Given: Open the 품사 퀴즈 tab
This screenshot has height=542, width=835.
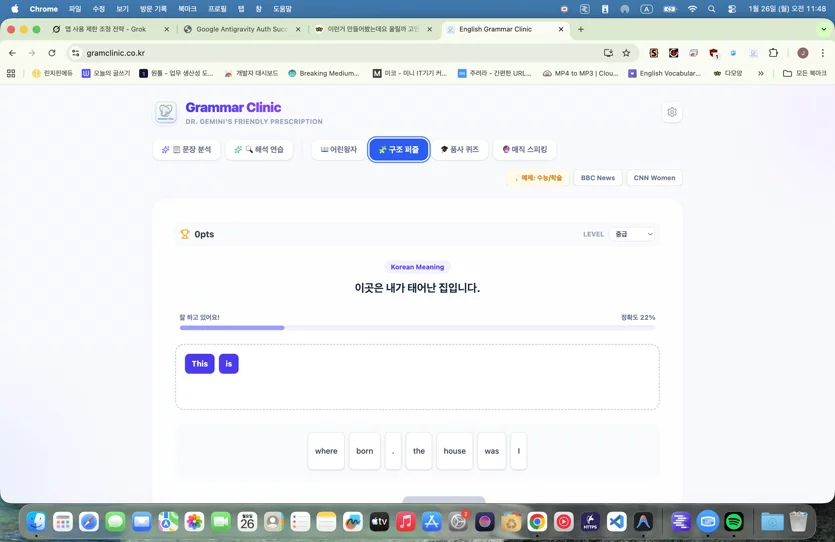Looking at the screenshot, I should [x=460, y=150].
